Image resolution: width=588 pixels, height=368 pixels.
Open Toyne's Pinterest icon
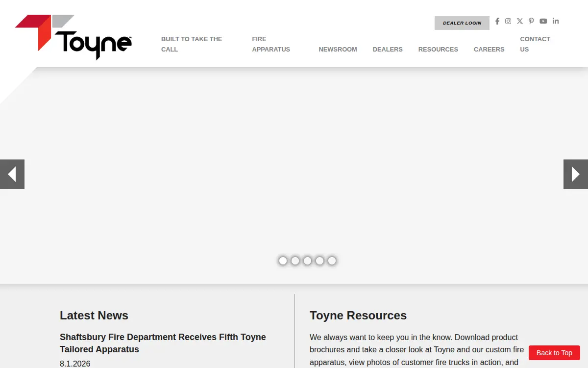pos(531,21)
